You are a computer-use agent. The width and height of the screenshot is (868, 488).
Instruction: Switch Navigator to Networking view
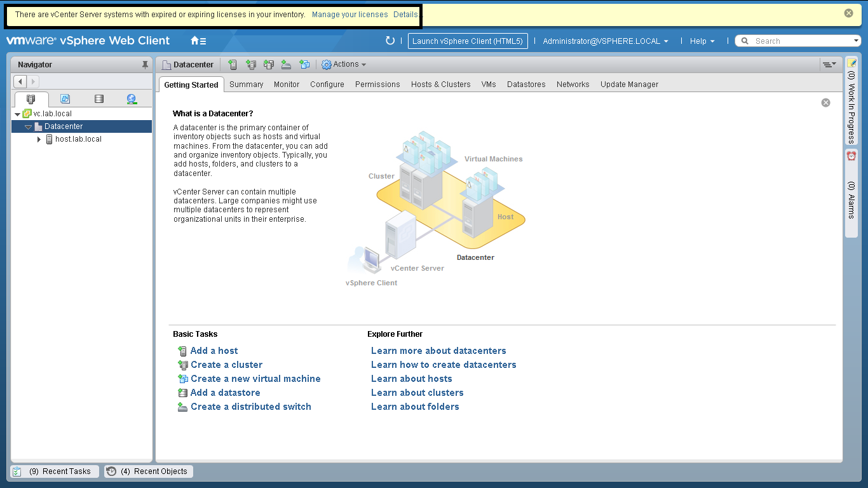[132, 99]
